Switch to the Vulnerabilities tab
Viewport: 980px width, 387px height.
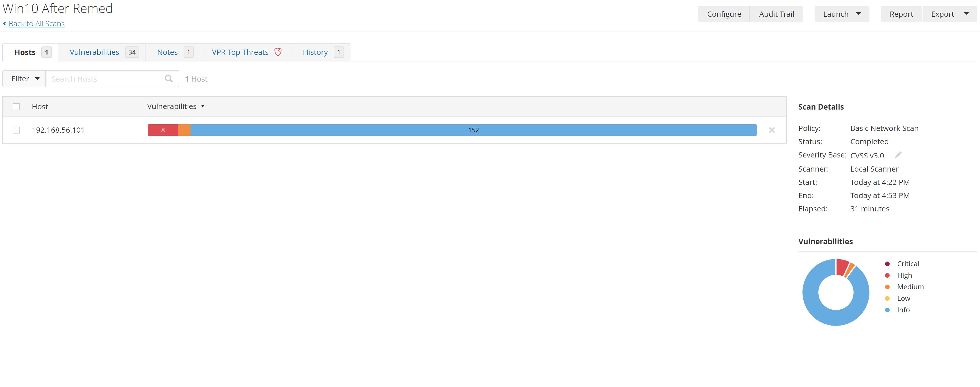(x=94, y=52)
